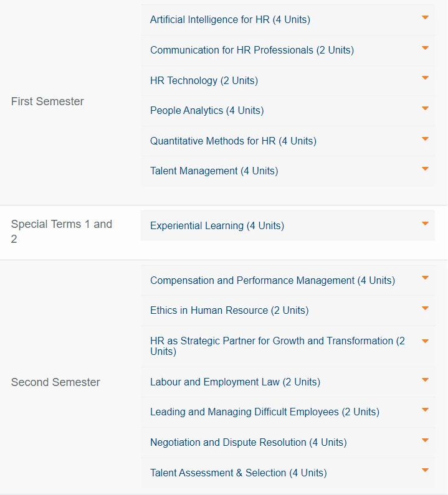Click the Ethics in Human Resource title
The image size is (448, 495).
coord(229,310)
